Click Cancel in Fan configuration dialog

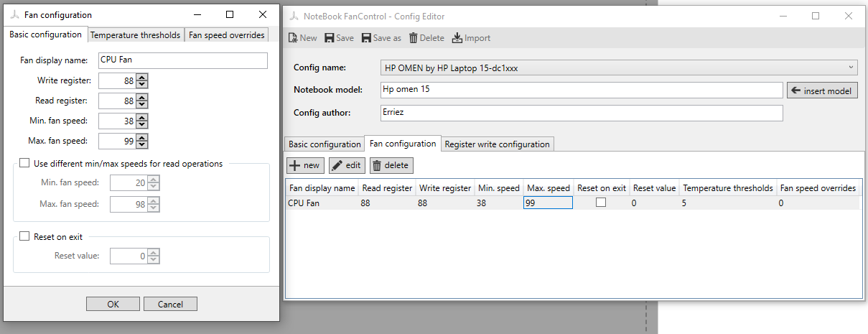point(170,304)
